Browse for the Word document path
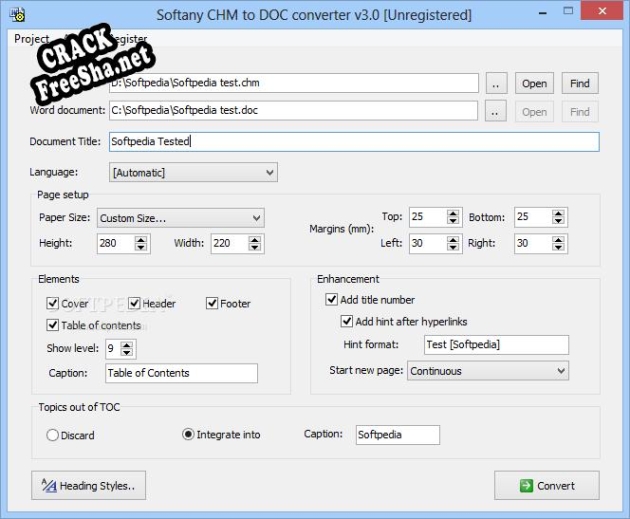Image resolution: width=630 pixels, height=519 pixels. (496, 112)
